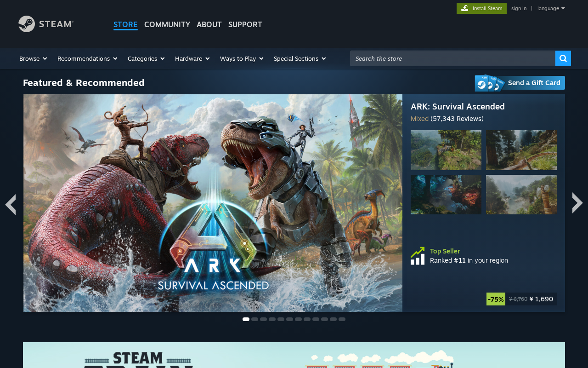Image resolution: width=588 pixels, height=368 pixels.
Task: Click Ranked #11 in your region text
Action: (469, 260)
